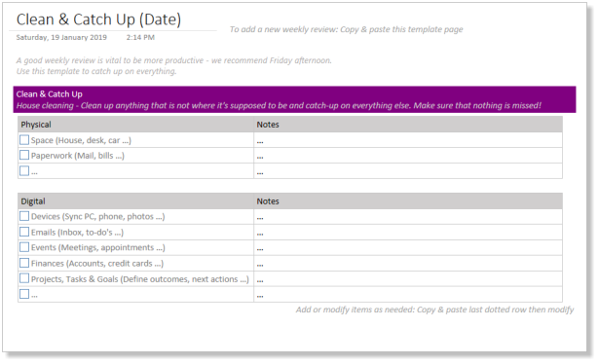This screenshot has width=599, height=364.
Task: Click the 'Paperwork (Mail, bills ...)' text
Action: point(78,156)
